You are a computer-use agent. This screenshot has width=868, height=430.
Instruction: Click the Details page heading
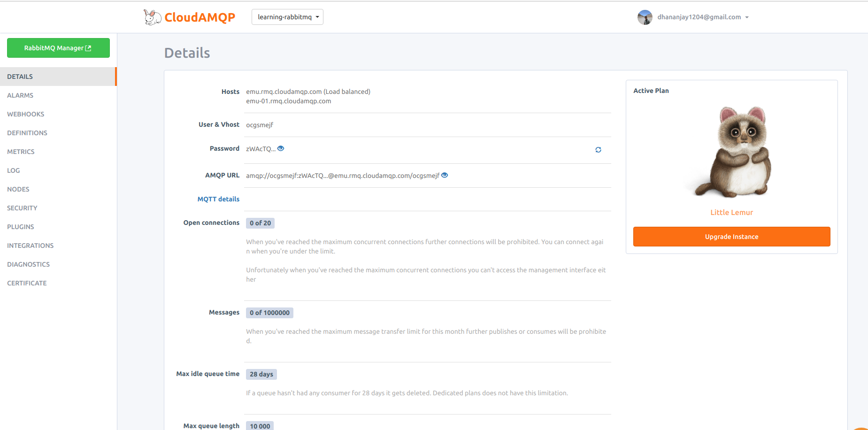[x=187, y=53]
